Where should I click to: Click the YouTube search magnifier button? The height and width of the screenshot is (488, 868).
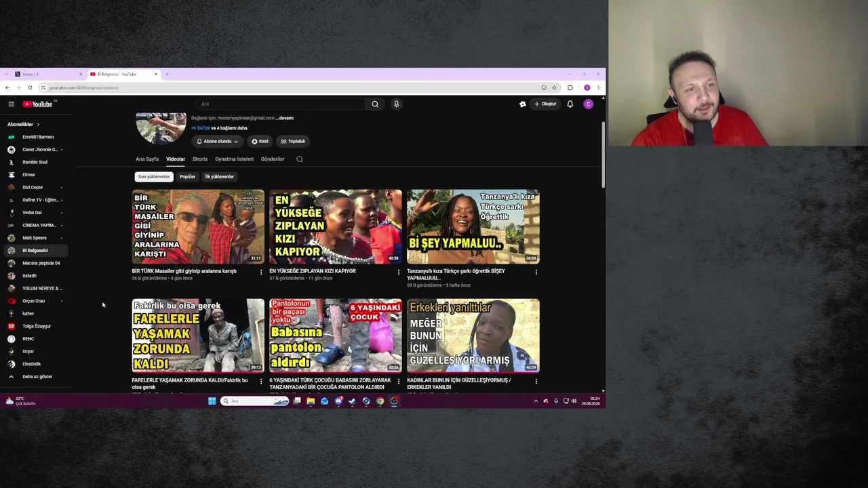click(375, 104)
